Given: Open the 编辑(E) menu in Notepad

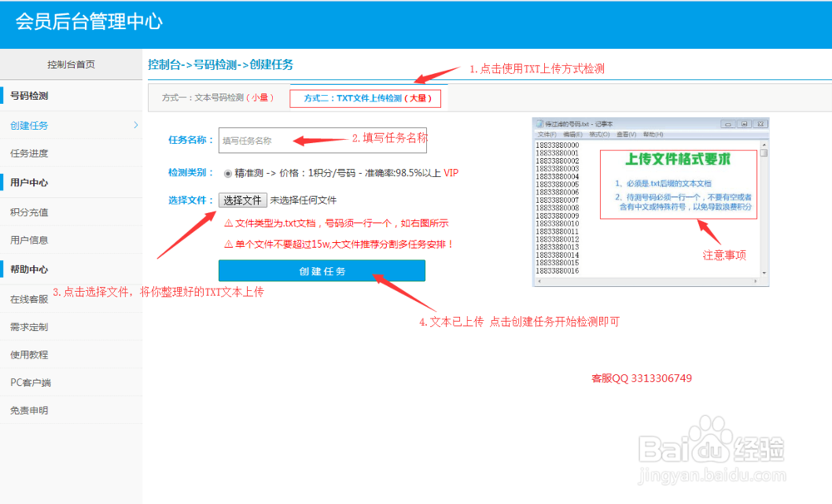Looking at the screenshot, I should (x=572, y=134).
